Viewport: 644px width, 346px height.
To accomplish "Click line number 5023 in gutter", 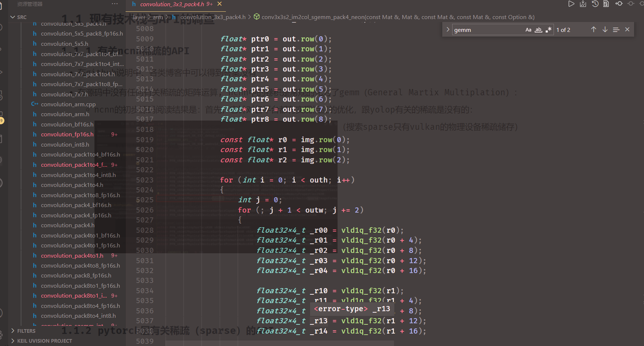I will (x=145, y=180).
